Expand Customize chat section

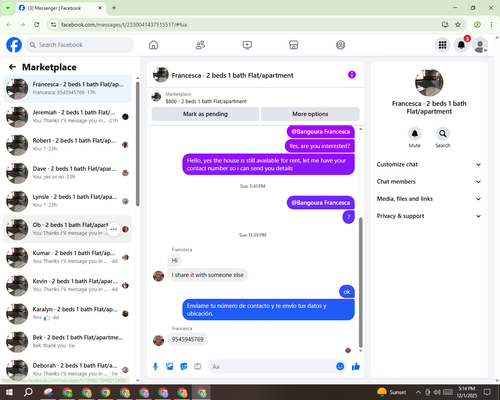429,164
